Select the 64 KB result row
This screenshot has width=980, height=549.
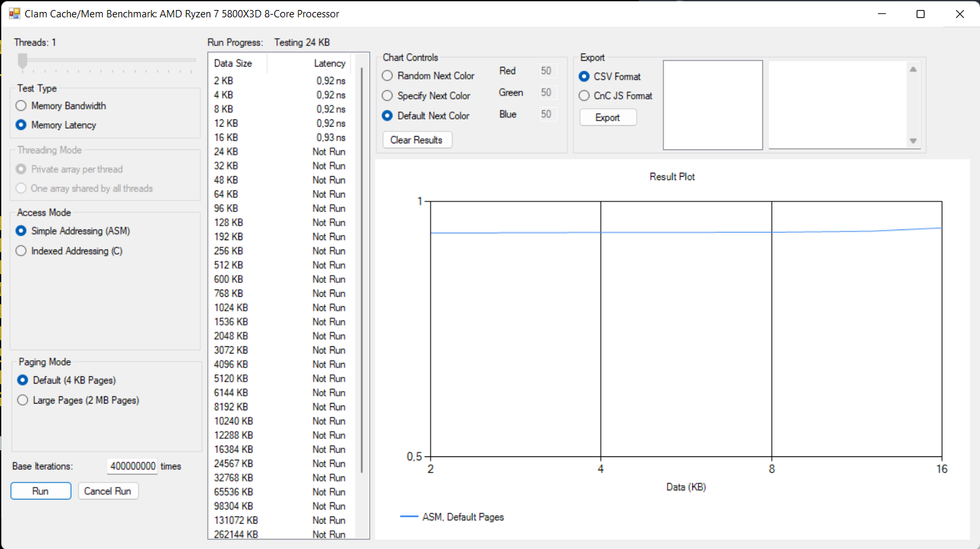pyautogui.click(x=280, y=194)
